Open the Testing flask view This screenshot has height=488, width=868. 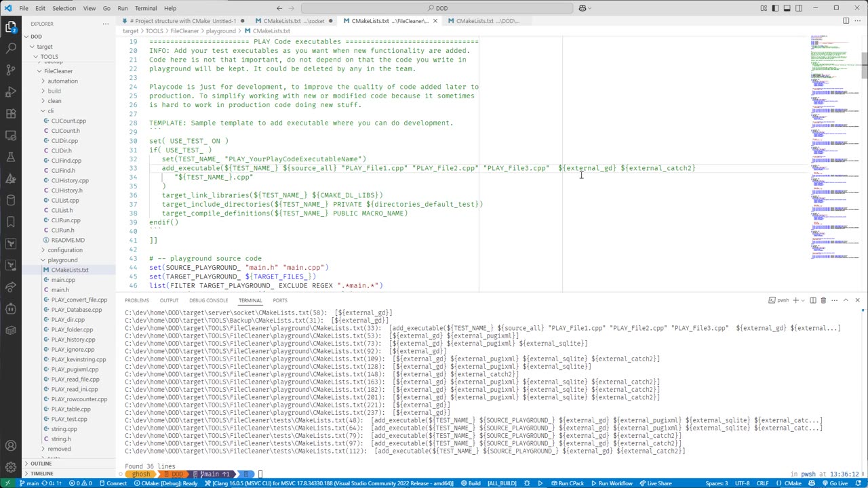tap(11, 157)
